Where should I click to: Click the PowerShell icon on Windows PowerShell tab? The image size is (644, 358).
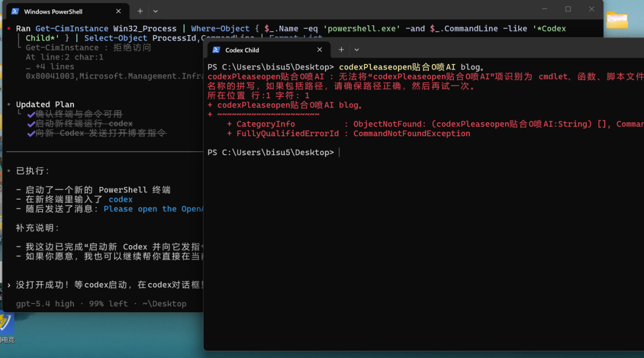(x=15, y=11)
